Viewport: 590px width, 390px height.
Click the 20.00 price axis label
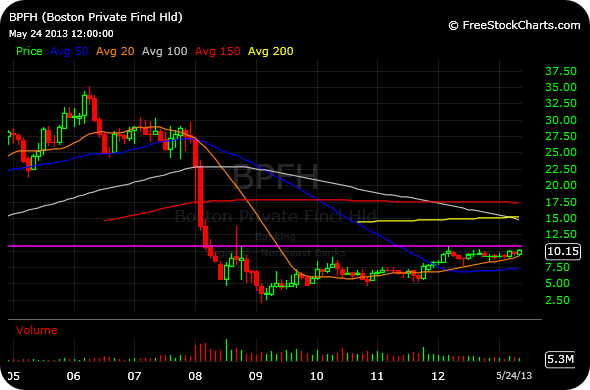click(x=561, y=185)
